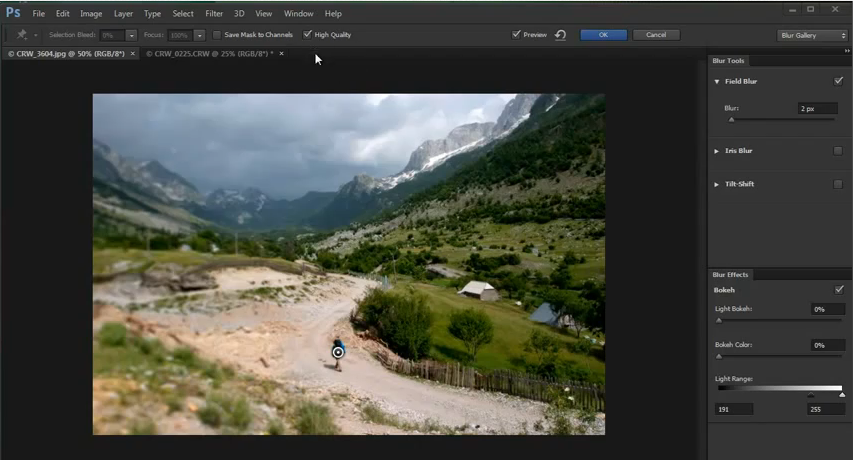Close the CRW_3604.jpg document tab
This screenshot has height=460, width=853.
point(134,54)
